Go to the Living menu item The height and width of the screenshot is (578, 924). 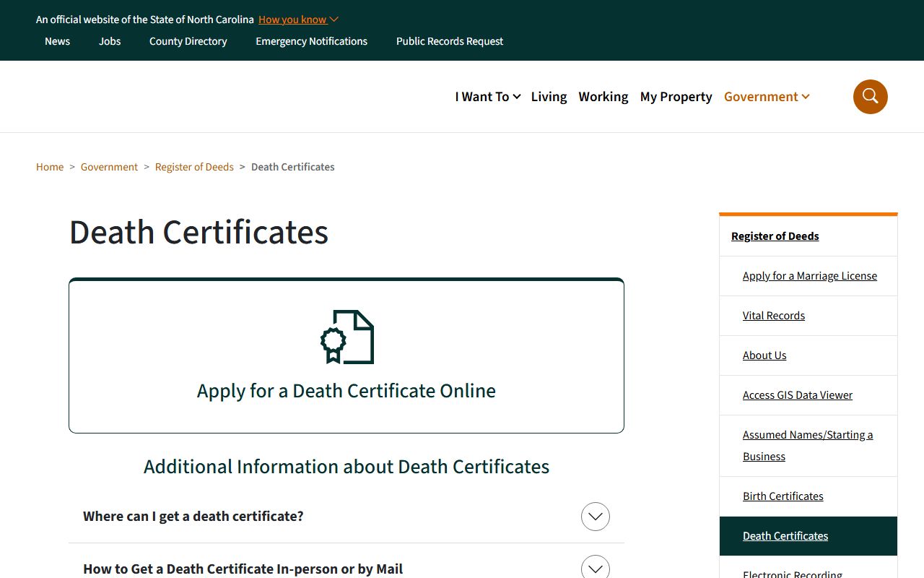coord(549,97)
